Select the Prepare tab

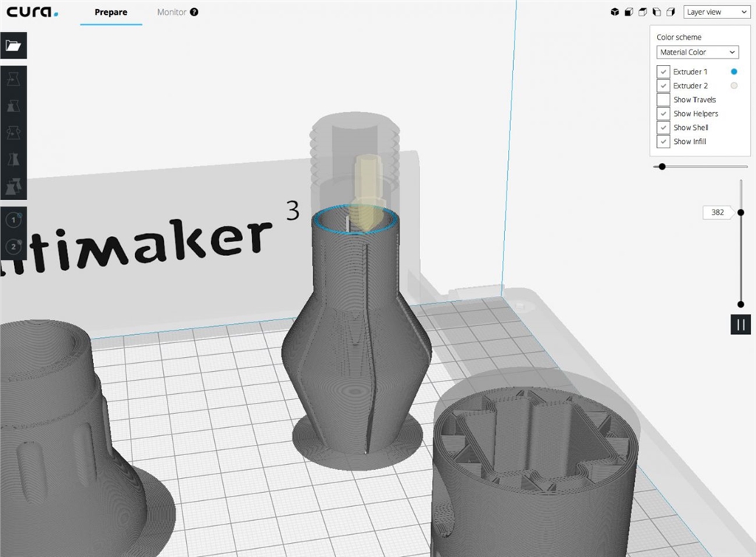111,13
